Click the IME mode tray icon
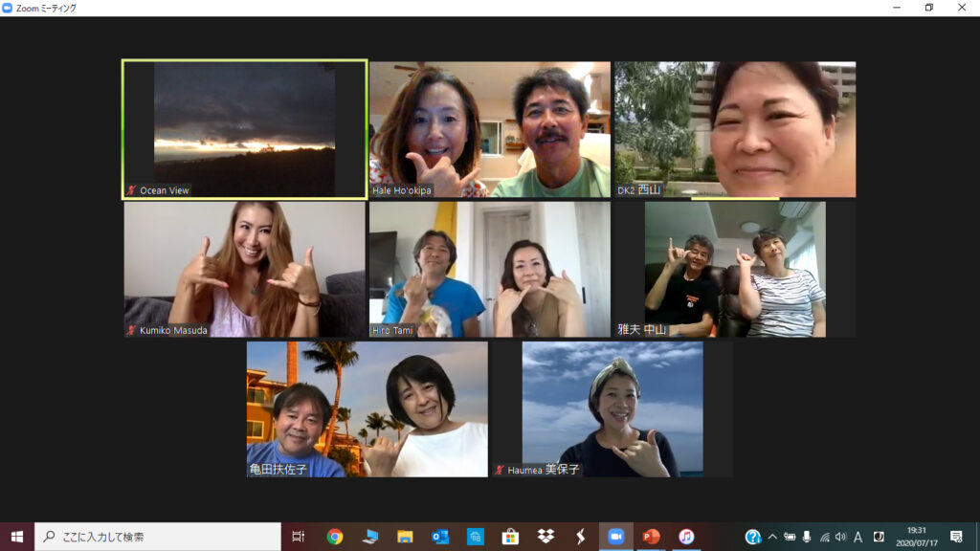Viewport: 980px width, 551px height. click(879, 537)
